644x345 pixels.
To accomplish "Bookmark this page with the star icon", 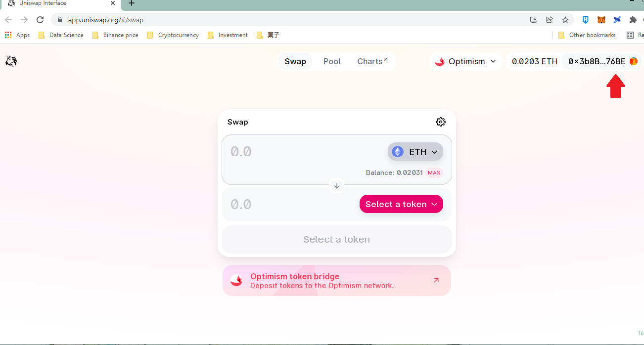I will pyautogui.click(x=565, y=20).
